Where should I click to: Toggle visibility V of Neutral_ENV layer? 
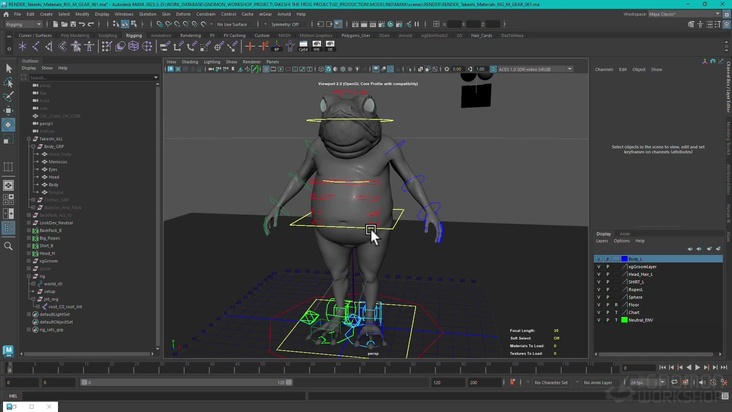[x=599, y=320]
